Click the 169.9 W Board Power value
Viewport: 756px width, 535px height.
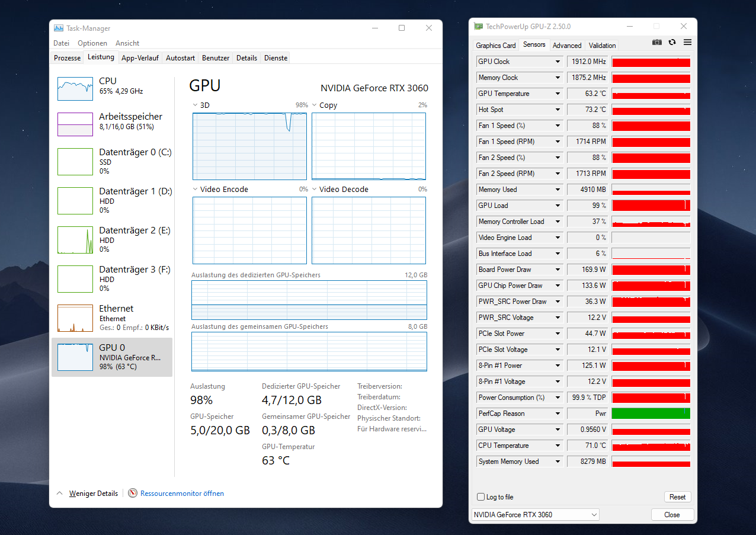(588, 270)
